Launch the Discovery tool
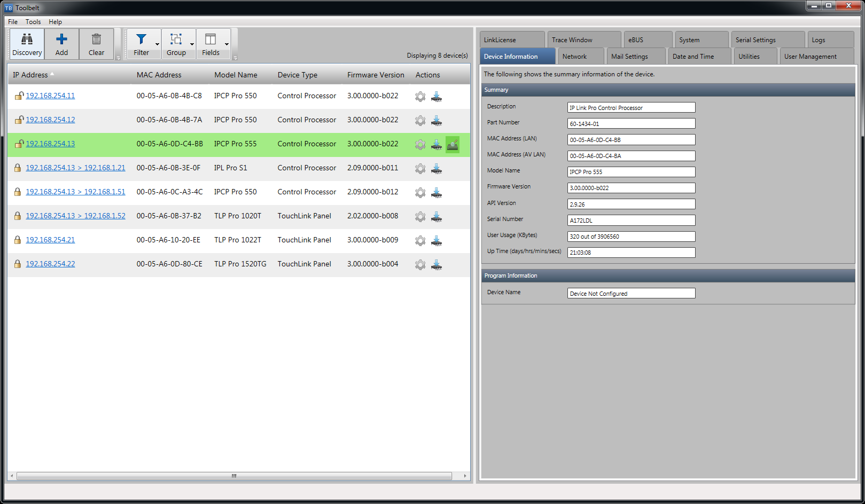865x504 pixels. tap(27, 43)
